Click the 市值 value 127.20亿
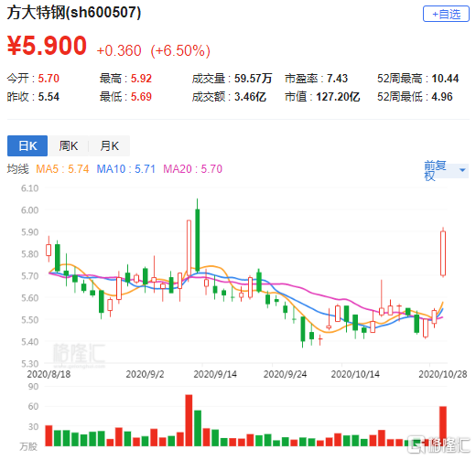Image resolution: width=476 pixels, height=460 pixels. (x=338, y=97)
